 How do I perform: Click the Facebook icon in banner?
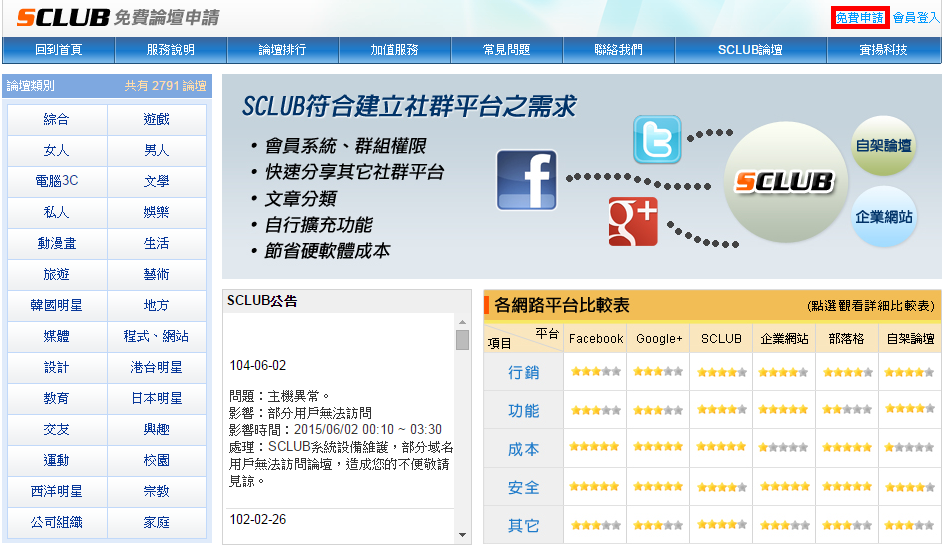coord(526,180)
